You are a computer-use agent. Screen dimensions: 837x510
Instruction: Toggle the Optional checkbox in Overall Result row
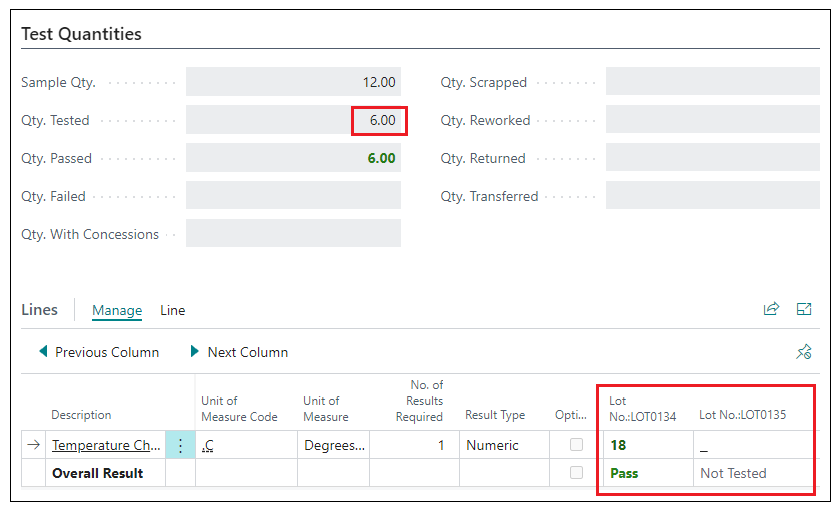click(x=576, y=473)
